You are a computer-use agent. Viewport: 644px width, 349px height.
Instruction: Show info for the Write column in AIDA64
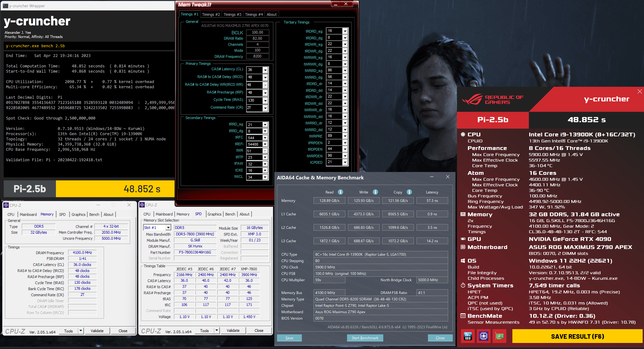pyautogui.click(x=375, y=192)
